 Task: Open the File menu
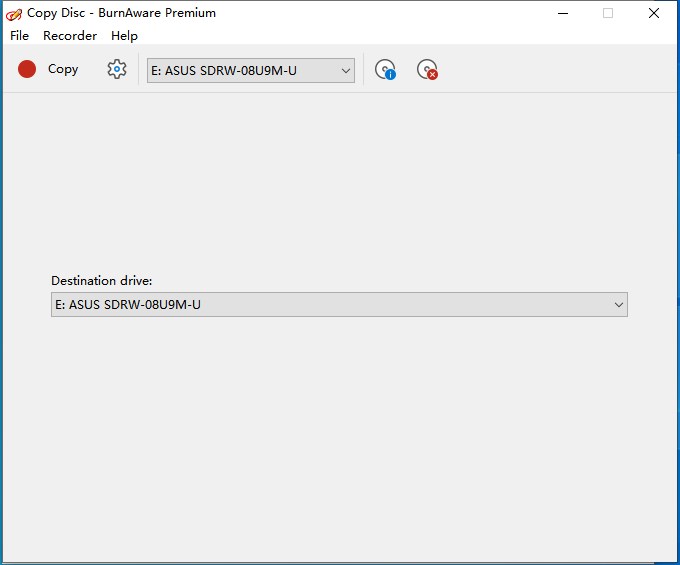coord(19,35)
